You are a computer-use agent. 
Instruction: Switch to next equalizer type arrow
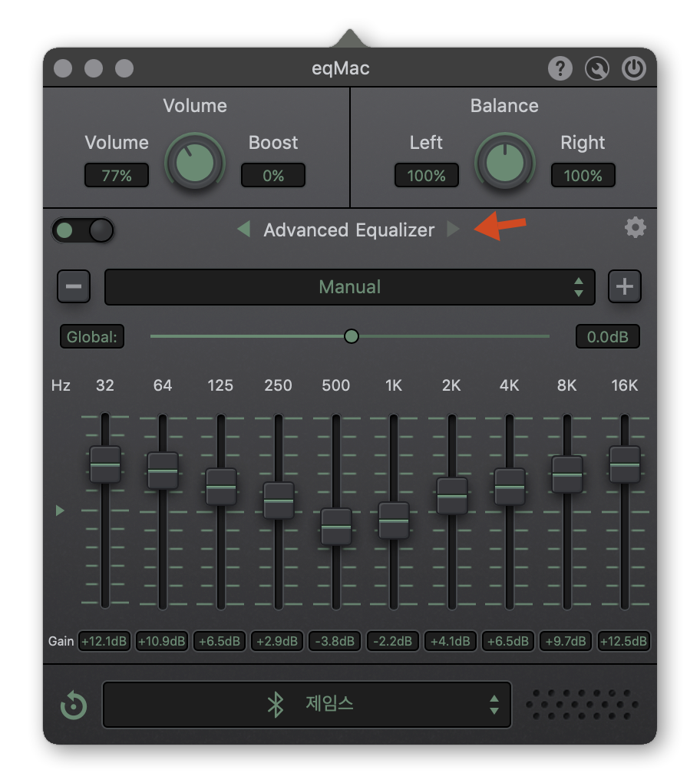pos(453,230)
